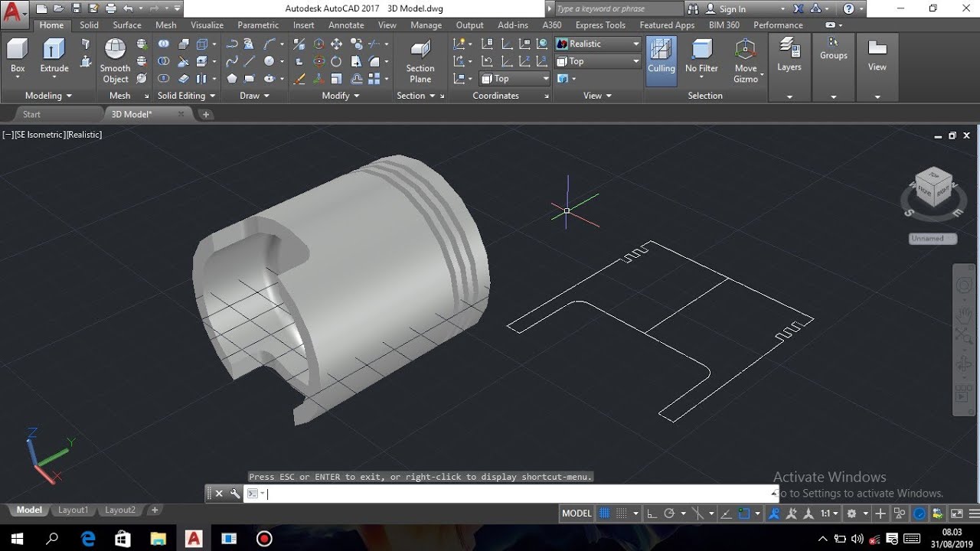Click the Sign In button
The height and width of the screenshot is (551, 980).
tap(732, 9)
